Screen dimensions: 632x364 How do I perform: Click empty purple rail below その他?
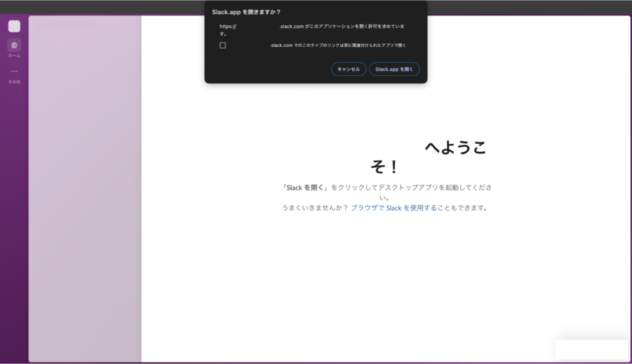coord(14,216)
